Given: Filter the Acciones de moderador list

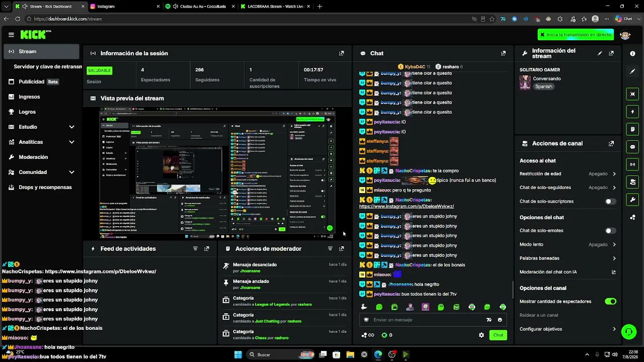Looking at the screenshot, I should (x=330, y=249).
